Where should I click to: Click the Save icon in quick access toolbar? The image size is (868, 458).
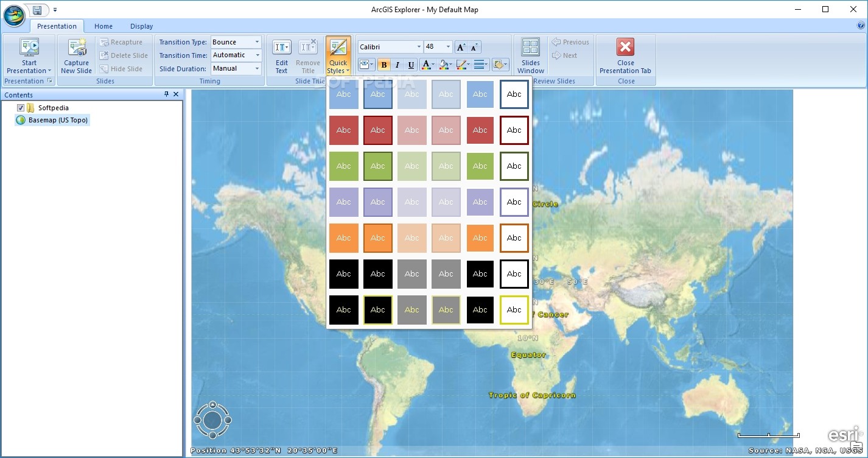38,10
